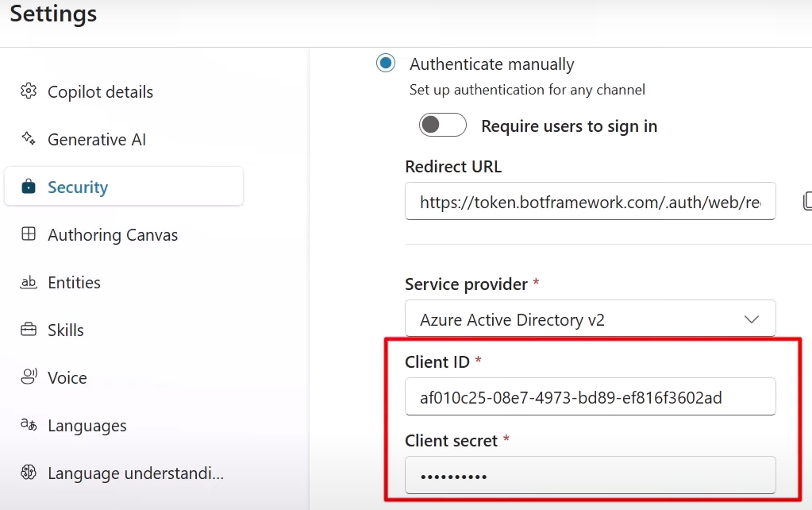Screen dimensions: 812x510
Task: Select the Security settings section
Action: (x=124, y=186)
